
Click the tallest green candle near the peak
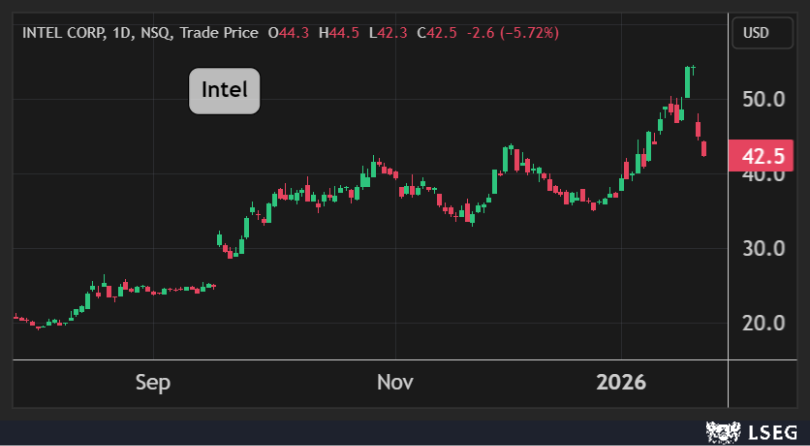click(688, 82)
